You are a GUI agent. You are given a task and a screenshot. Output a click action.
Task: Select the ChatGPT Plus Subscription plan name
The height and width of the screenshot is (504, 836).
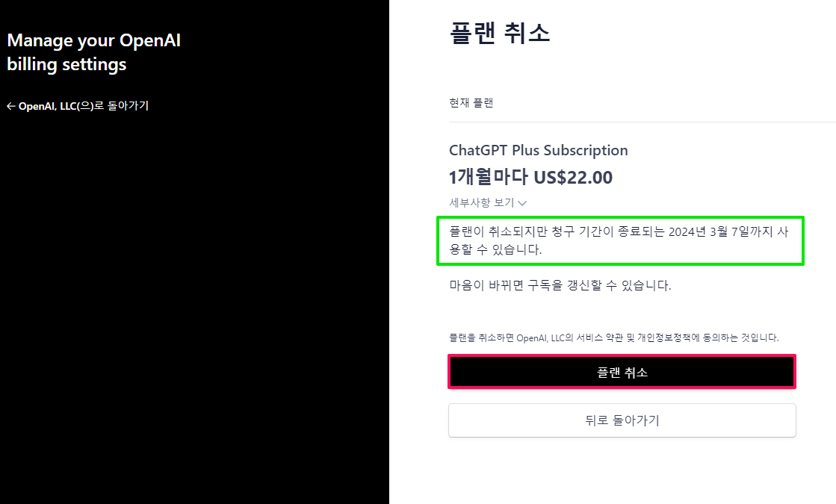(x=539, y=150)
